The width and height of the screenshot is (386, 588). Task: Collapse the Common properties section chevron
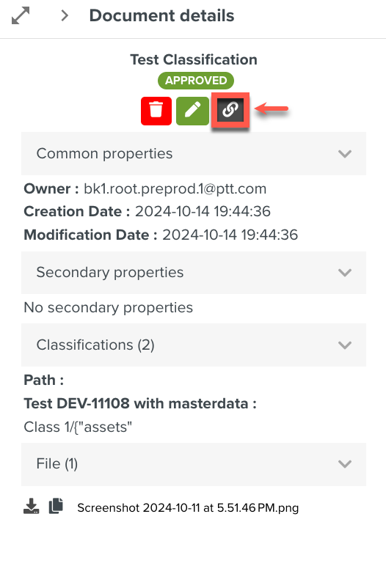[345, 154]
